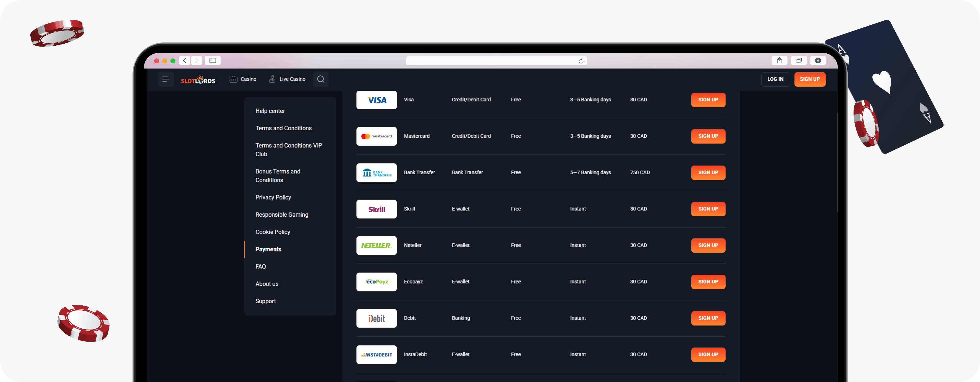This screenshot has width=980, height=382.
Task: Open Terms and Conditions link
Action: pyautogui.click(x=283, y=128)
